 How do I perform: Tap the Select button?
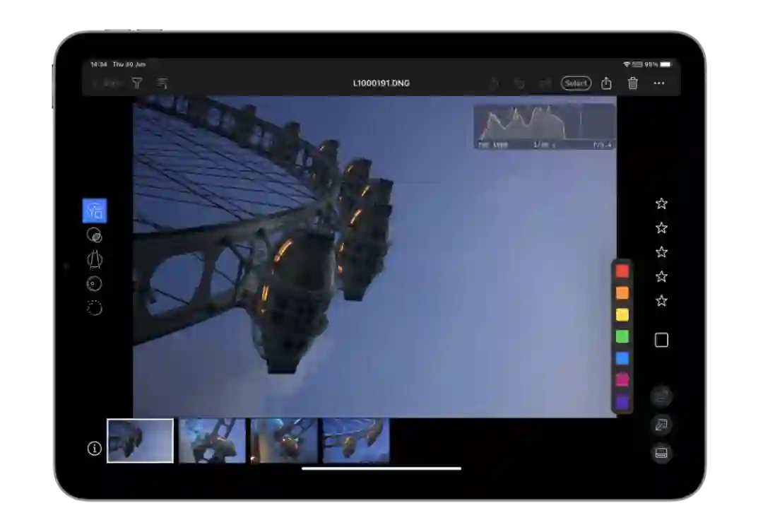576,83
